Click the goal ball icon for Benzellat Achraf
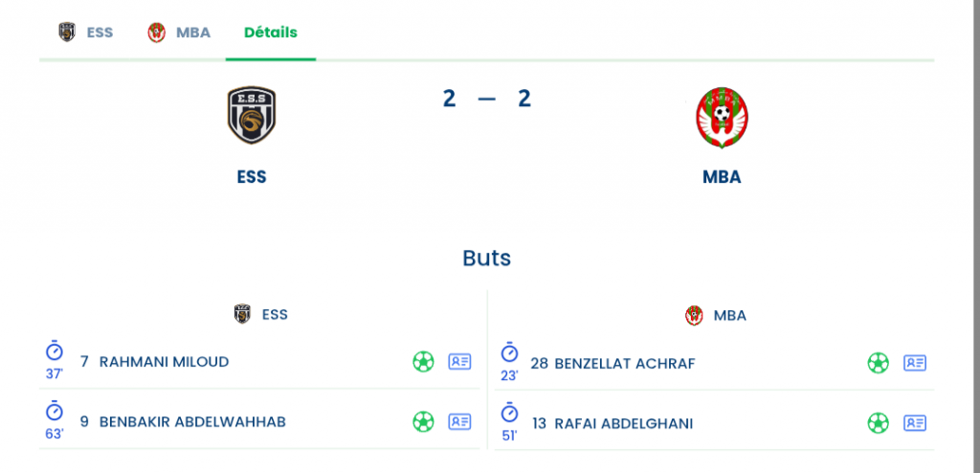980x473 pixels. (878, 363)
